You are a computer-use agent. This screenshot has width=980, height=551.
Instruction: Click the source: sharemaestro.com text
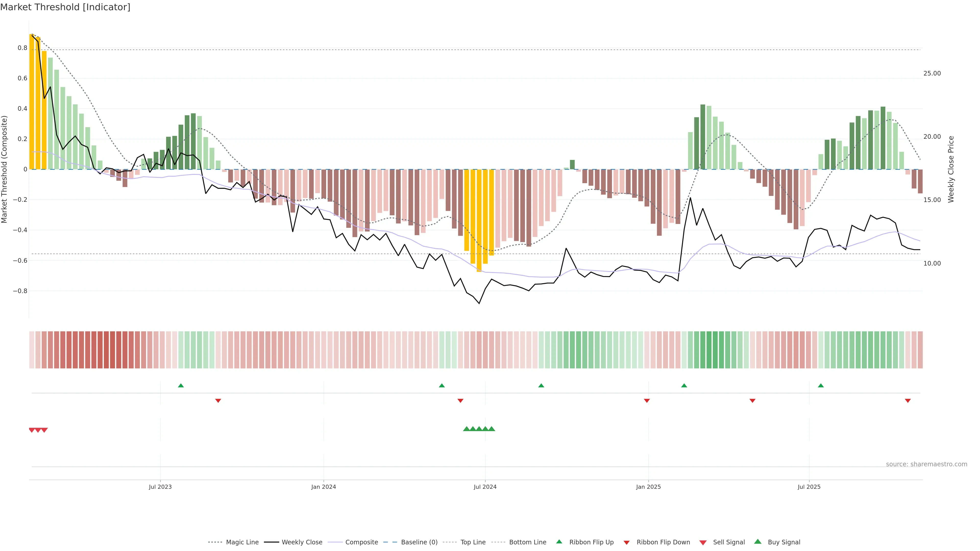pos(926,464)
